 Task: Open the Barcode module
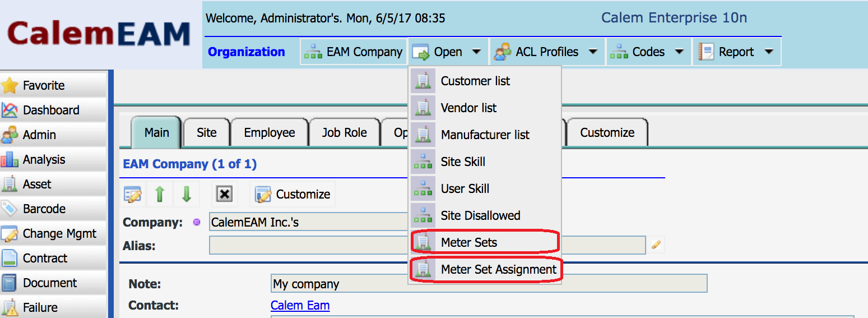(x=53, y=209)
